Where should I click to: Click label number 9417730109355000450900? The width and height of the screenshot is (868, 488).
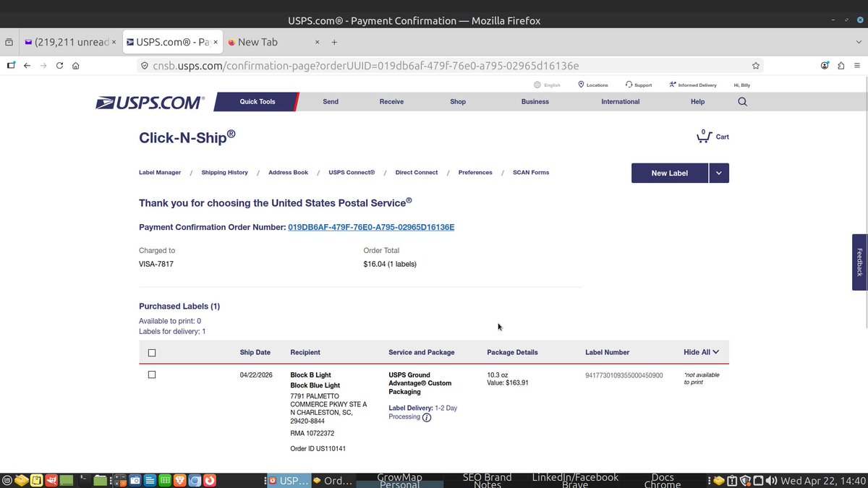[x=624, y=375]
